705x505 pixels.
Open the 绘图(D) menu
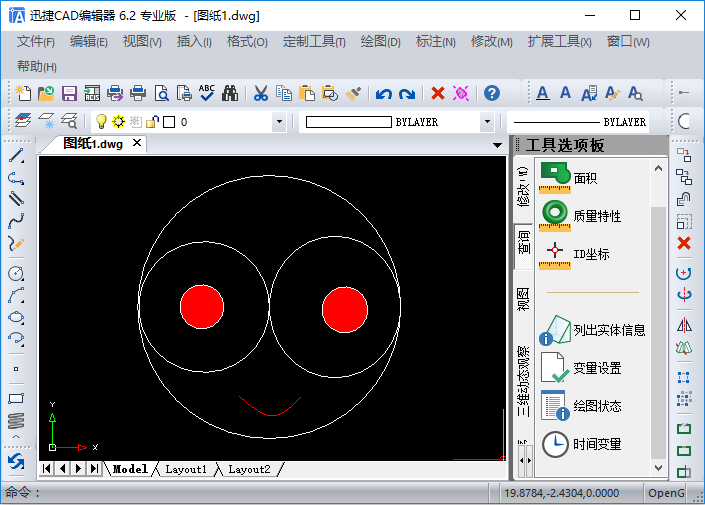(380, 42)
